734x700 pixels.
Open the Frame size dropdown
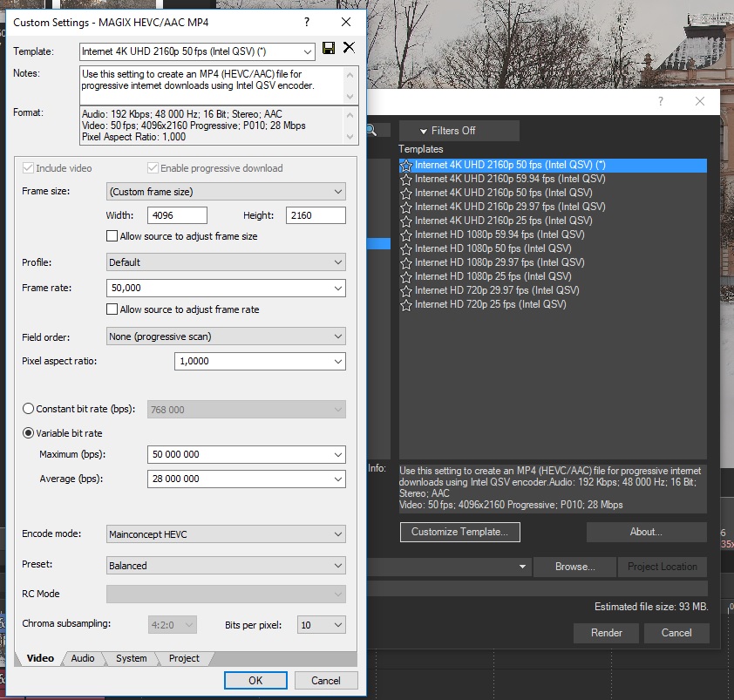point(226,192)
